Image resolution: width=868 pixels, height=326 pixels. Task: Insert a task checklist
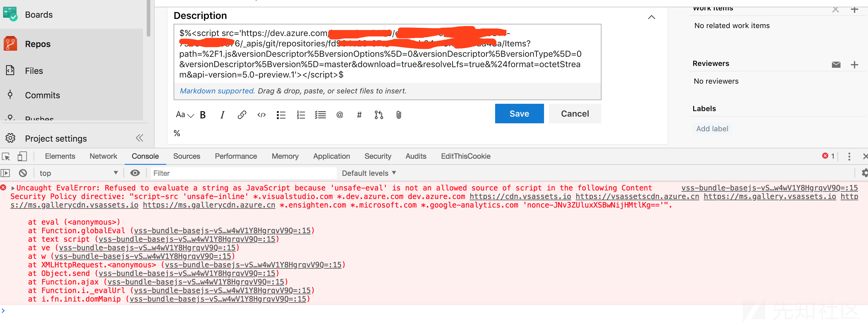(320, 115)
